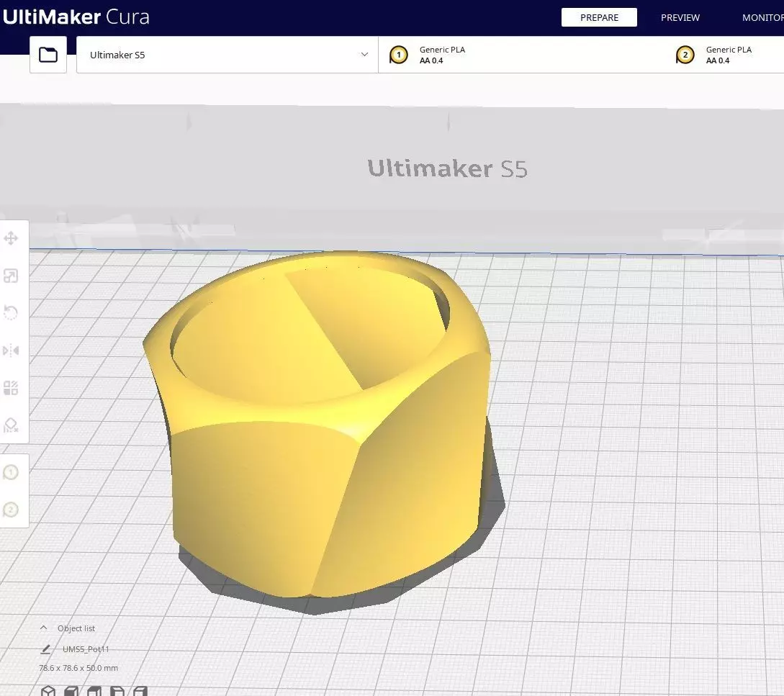Switch to front view cube

(71, 691)
